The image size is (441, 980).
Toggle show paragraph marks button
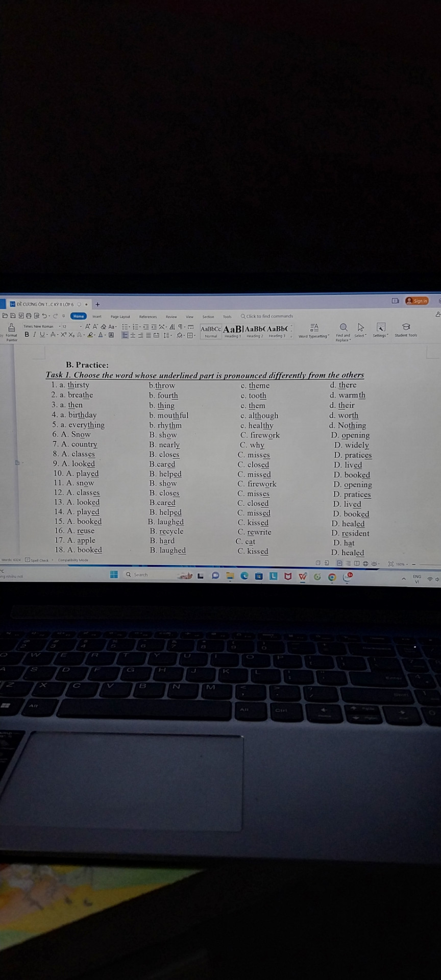[181, 327]
